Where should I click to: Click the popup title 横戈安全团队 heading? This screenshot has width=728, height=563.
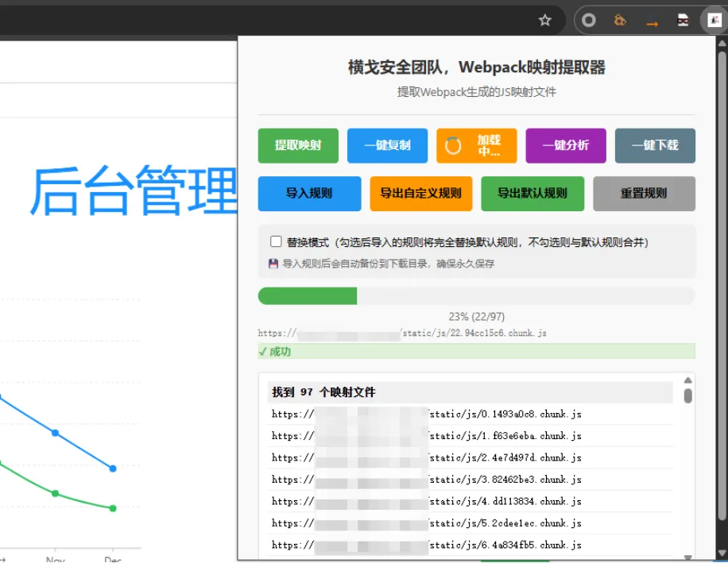[x=476, y=67]
